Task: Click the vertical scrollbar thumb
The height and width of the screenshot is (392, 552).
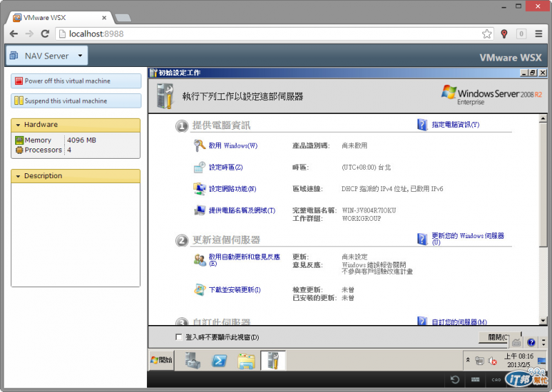Action: (x=543, y=184)
